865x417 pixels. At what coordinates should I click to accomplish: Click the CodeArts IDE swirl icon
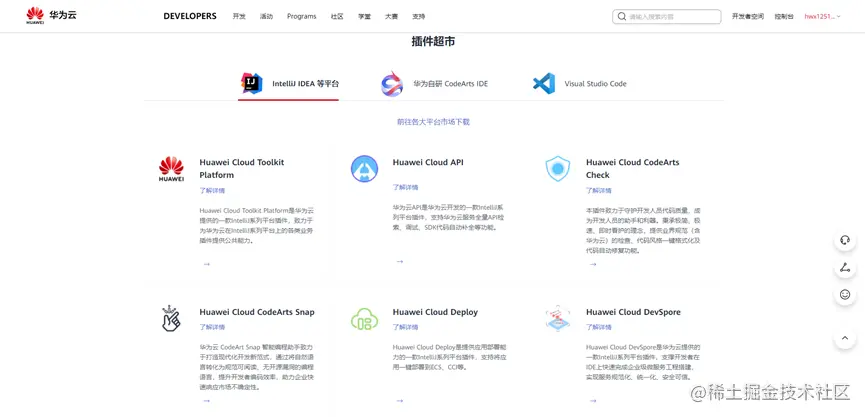(x=392, y=84)
